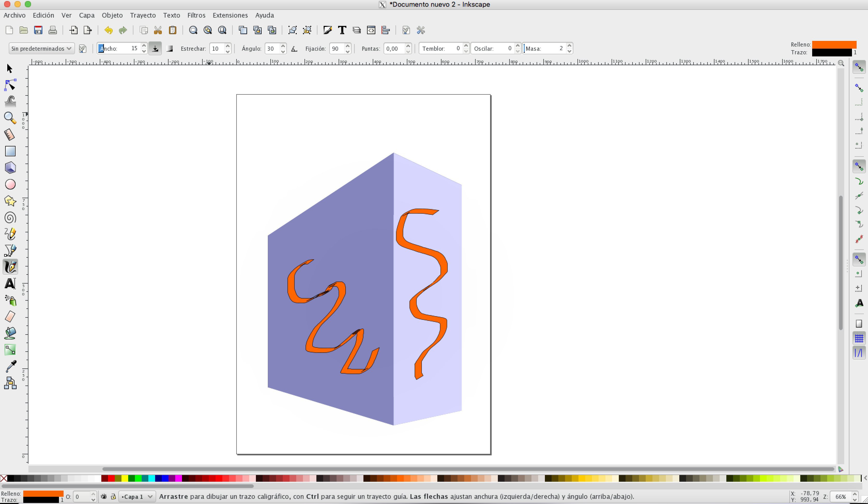Viewport: 868px width, 504px height.
Task: Decrease the Fijación value stepper
Action: (x=348, y=52)
